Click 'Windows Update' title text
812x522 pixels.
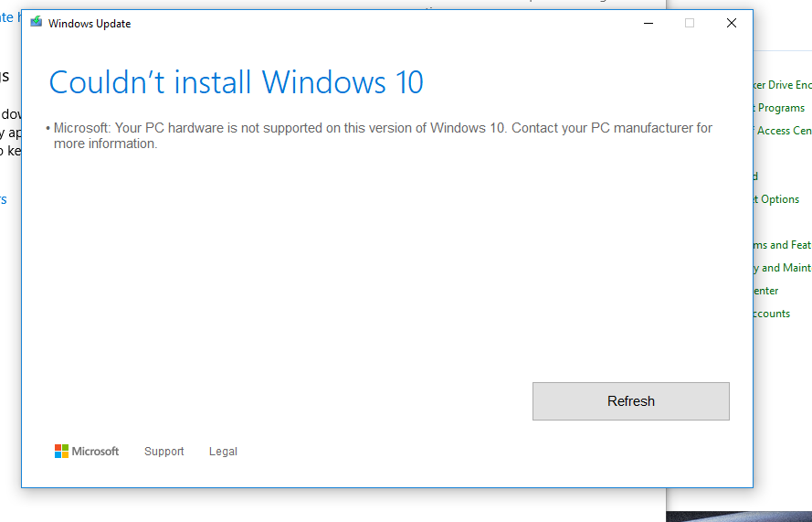[90, 24]
